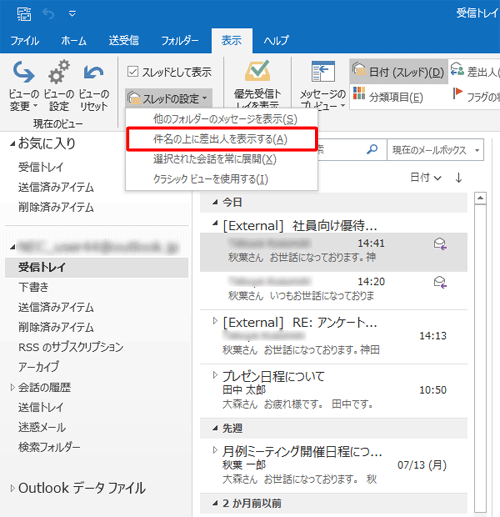Expand the Outlook データ ファイル node
The width and height of the screenshot is (500, 517).
12,489
